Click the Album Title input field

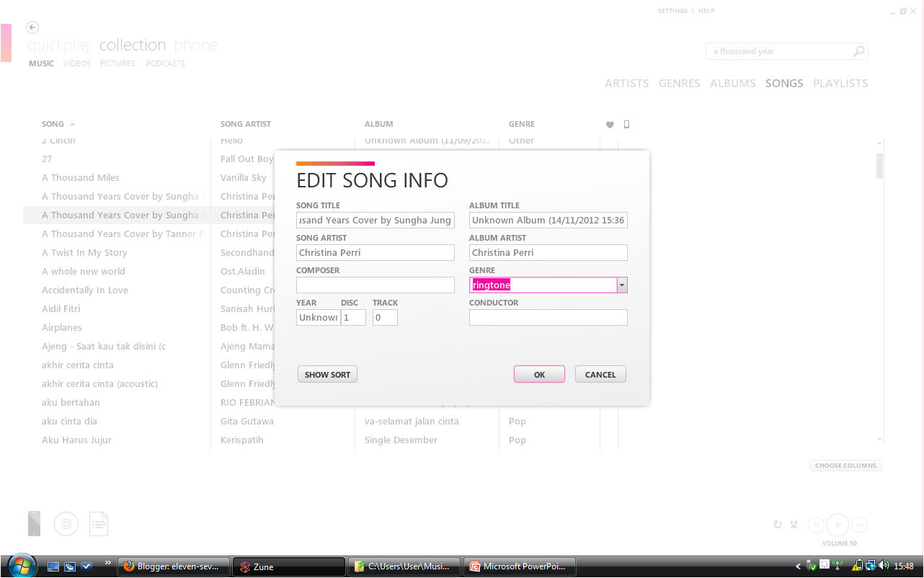(x=548, y=221)
